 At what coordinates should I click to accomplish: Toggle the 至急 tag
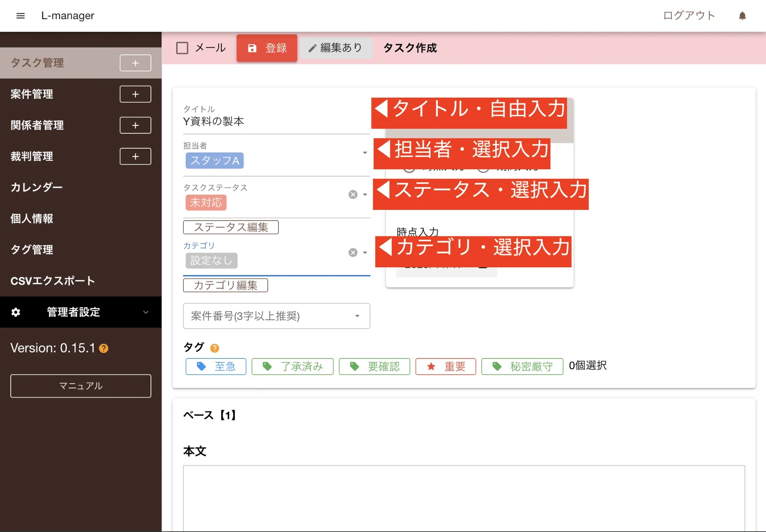point(216,367)
